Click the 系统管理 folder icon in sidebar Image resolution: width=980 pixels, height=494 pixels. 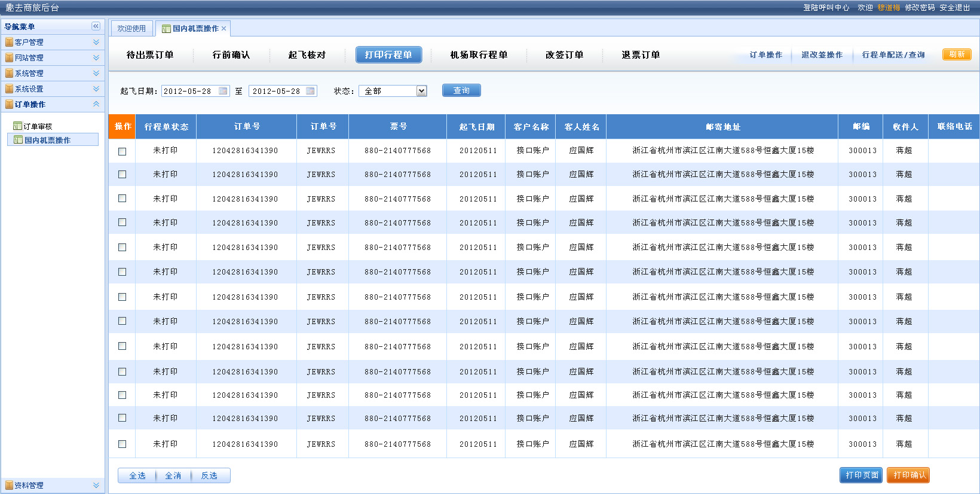[x=9, y=74]
